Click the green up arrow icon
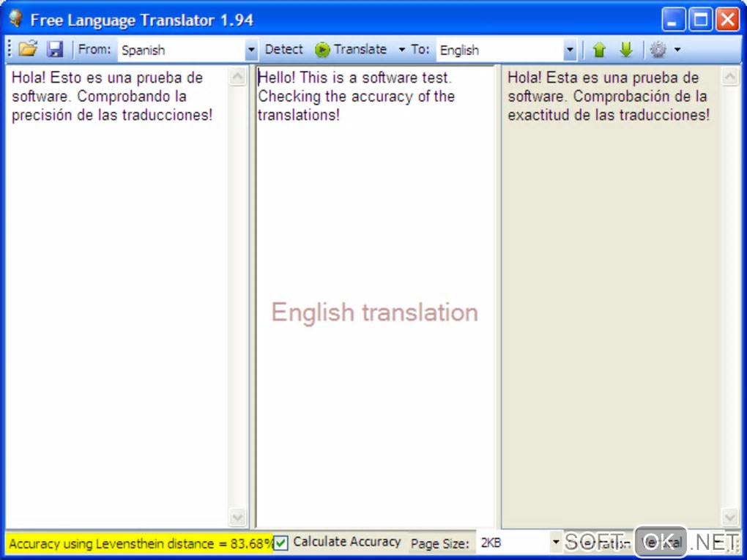The width and height of the screenshot is (747, 560). pyautogui.click(x=599, y=50)
